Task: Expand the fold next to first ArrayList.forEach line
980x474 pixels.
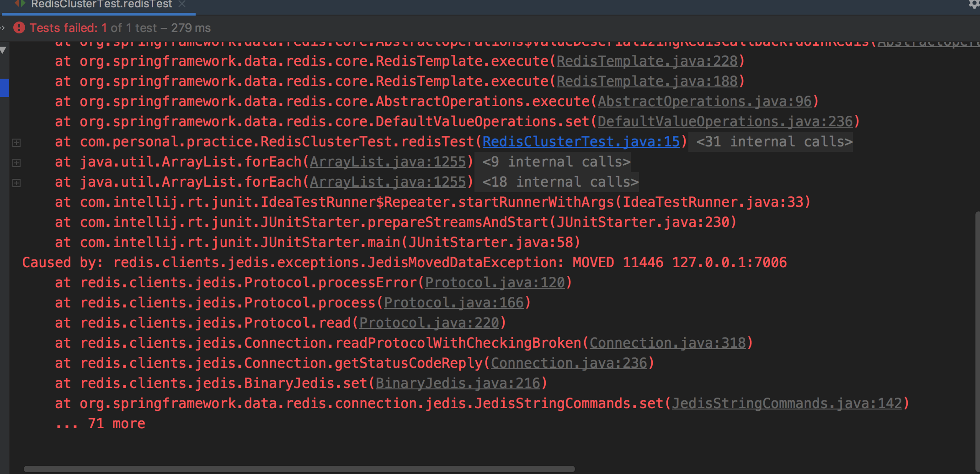Action: click(16, 162)
